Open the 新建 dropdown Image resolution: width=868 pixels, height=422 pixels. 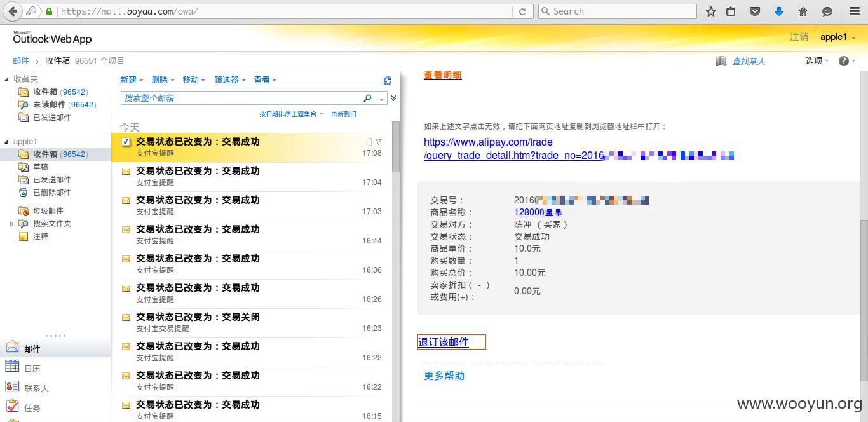click(x=132, y=79)
